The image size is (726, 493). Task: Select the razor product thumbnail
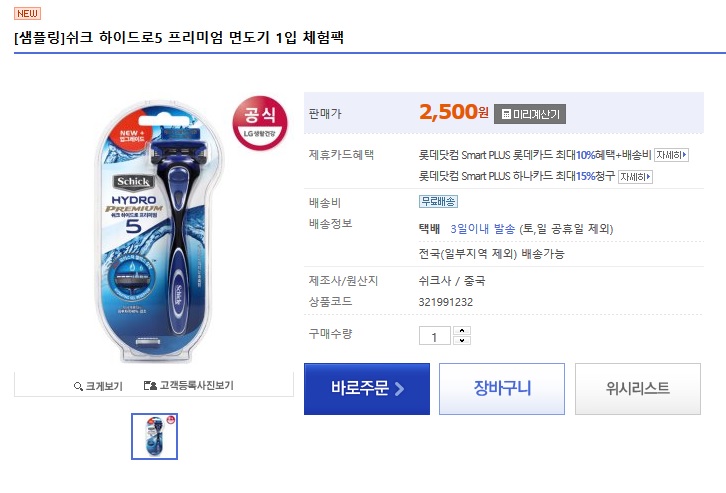[x=155, y=436]
